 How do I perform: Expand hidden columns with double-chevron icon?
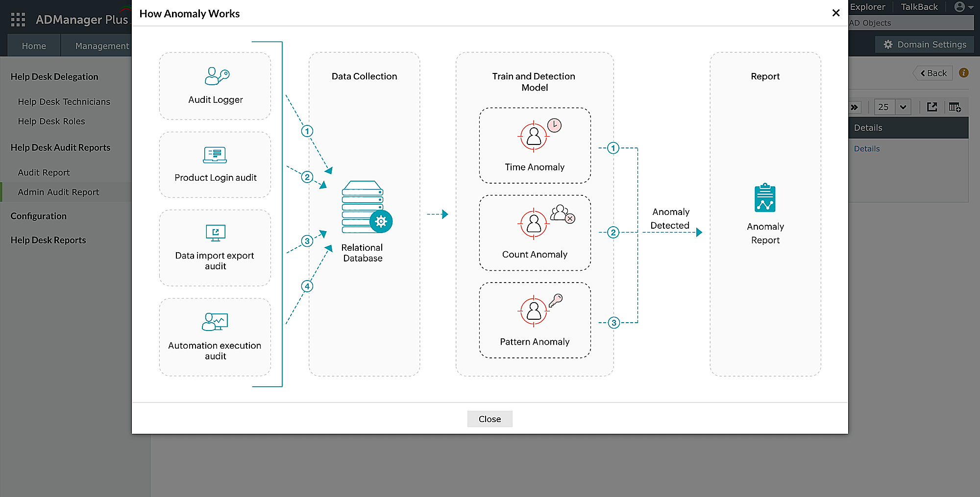coord(855,107)
